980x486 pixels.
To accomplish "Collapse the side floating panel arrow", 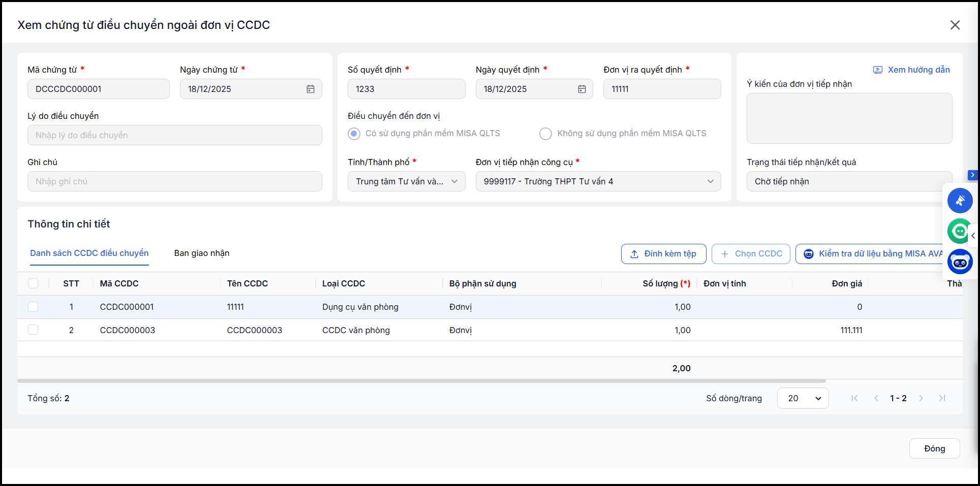I will [x=973, y=236].
